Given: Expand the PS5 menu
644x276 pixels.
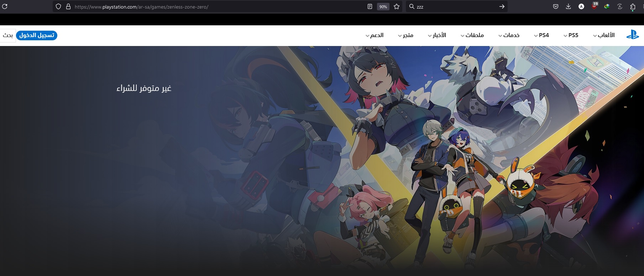Looking at the screenshot, I should (x=571, y=35).
